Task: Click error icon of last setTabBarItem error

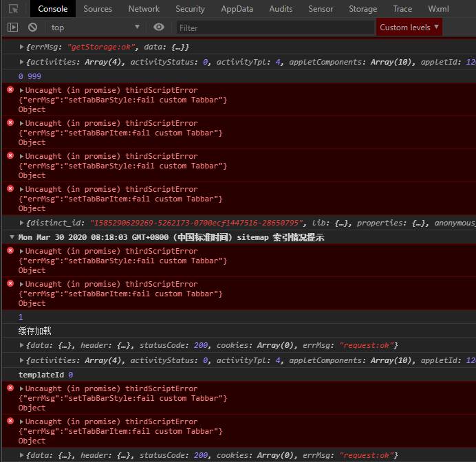Action: pos(10,421)
